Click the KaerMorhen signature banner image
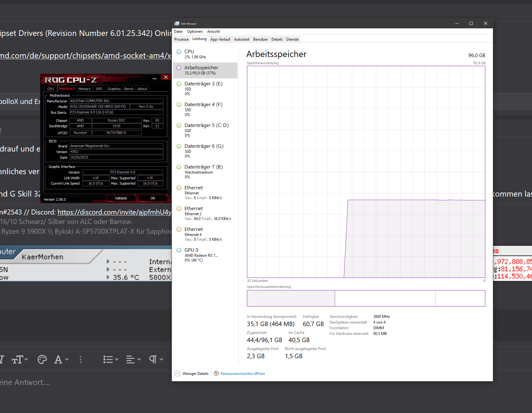Image resolution: width=532 pixels, height=413 pixels. [86, 263]
